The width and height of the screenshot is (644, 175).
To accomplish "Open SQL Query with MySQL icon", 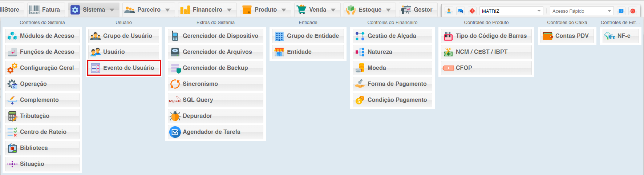I will point(216,100).
